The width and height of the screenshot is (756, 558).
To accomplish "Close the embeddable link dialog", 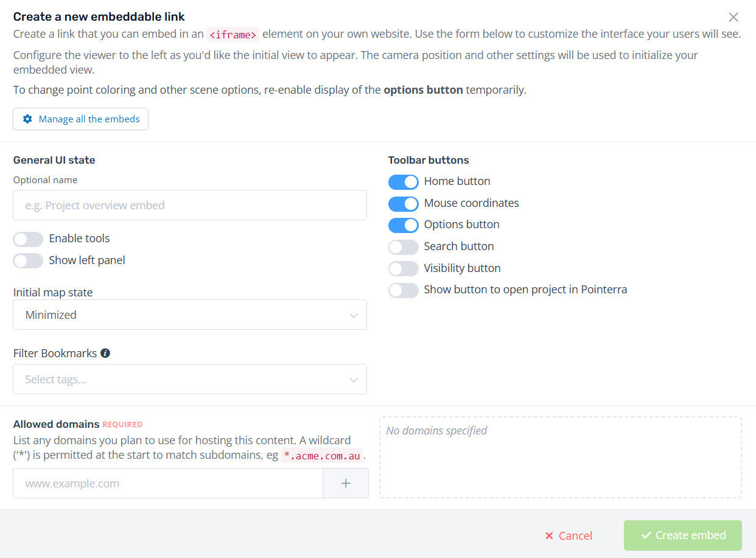I will pos(733,17).
